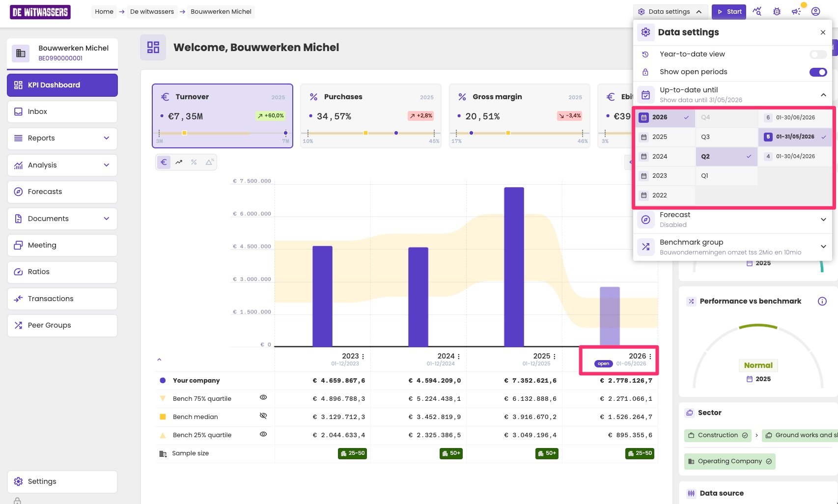Viewport: 838px width, 504px height.
Task: Click Performance vs benchmark info icon
Action: point(822,301)
